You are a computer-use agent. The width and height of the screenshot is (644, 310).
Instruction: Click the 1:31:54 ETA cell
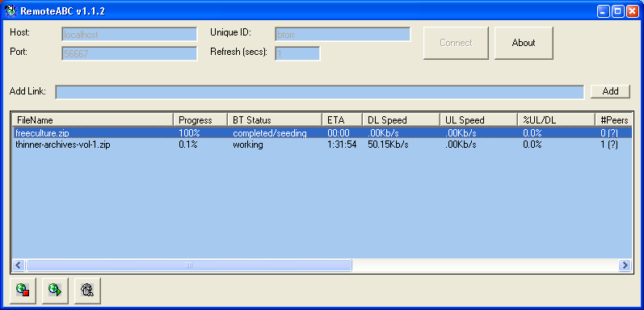[342, 145]
